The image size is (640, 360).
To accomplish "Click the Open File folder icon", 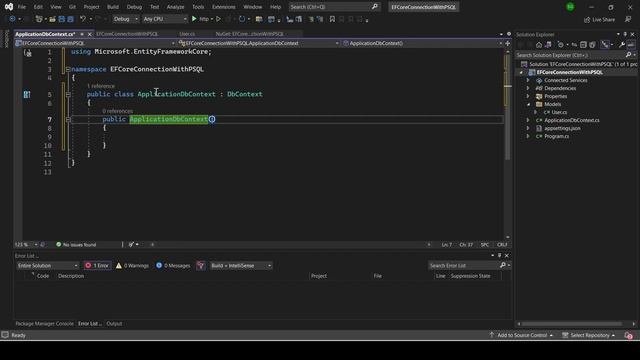I will tap(52, 19).
